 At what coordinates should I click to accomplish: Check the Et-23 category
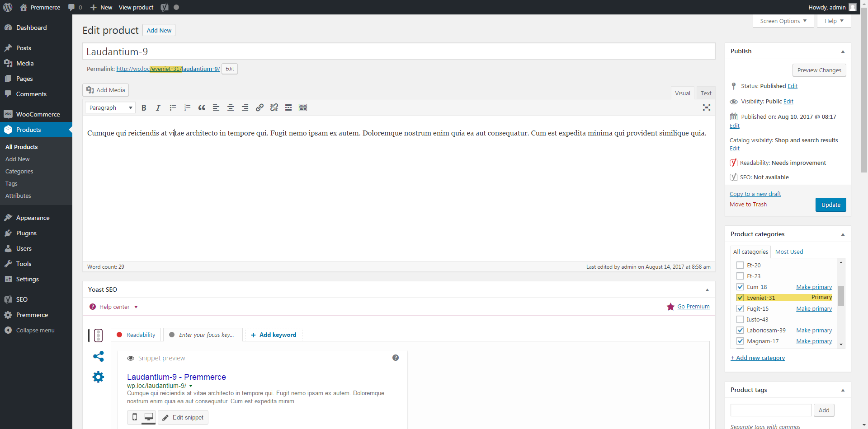[x=740, y=276]
